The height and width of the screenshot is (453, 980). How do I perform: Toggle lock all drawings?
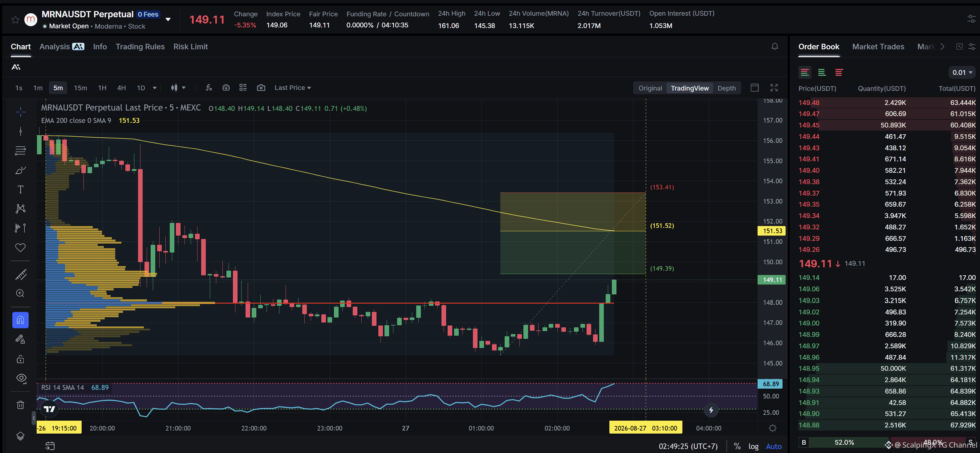point(21,359)
